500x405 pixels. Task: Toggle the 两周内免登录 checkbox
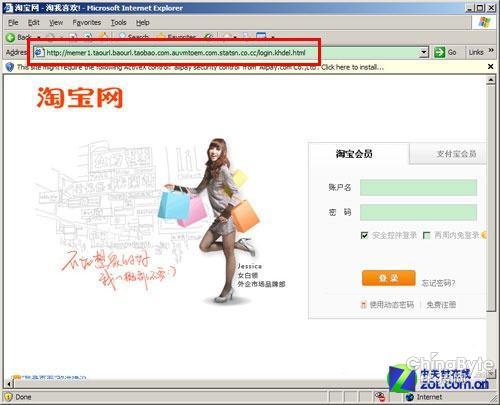[426, 235]
